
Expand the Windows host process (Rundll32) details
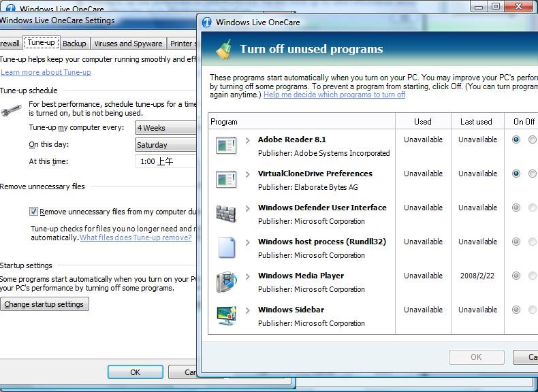coord(247,242)
